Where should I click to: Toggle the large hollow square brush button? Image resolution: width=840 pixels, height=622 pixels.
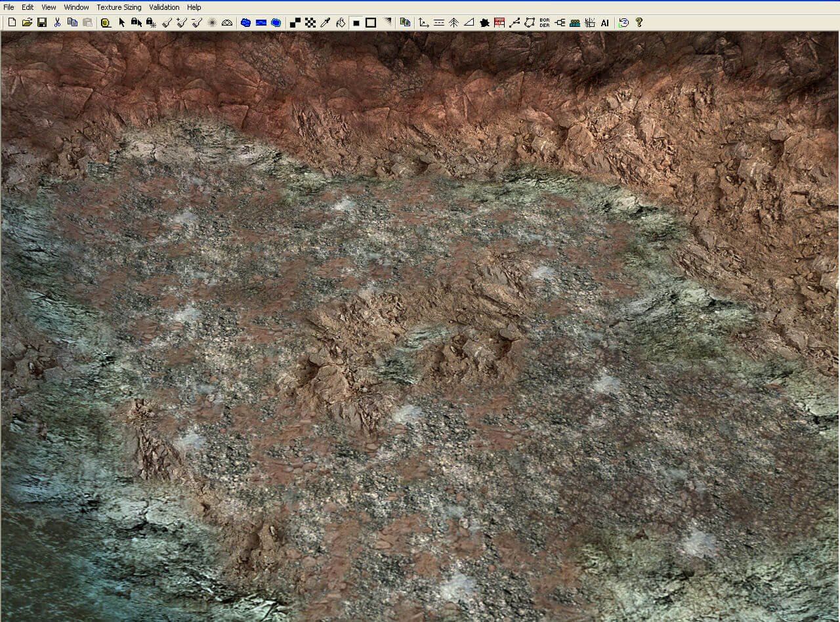click(x=371, y=22)
